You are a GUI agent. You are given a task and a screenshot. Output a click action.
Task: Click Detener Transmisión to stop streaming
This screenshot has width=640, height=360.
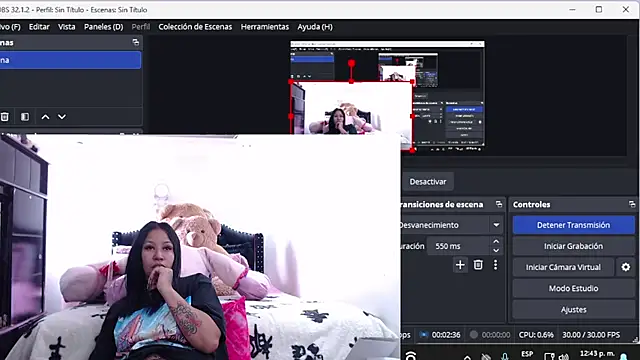(x=573, y=225)
